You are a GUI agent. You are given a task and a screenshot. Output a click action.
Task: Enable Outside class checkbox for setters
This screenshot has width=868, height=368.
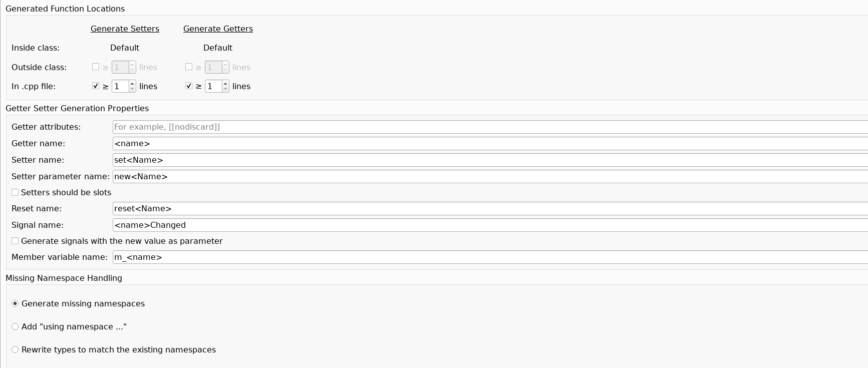pos(96,67)
